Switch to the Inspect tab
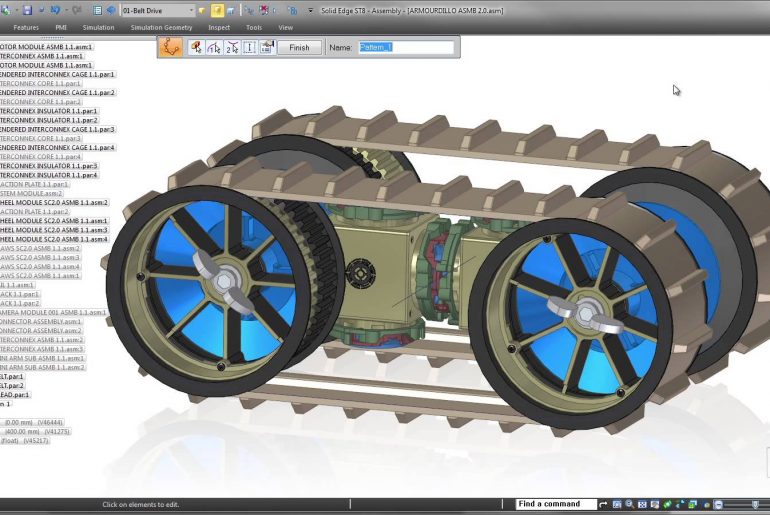Image resolution: width=770 pixels, height=515 pixels. pyautogui.click(x=218, y=27)
